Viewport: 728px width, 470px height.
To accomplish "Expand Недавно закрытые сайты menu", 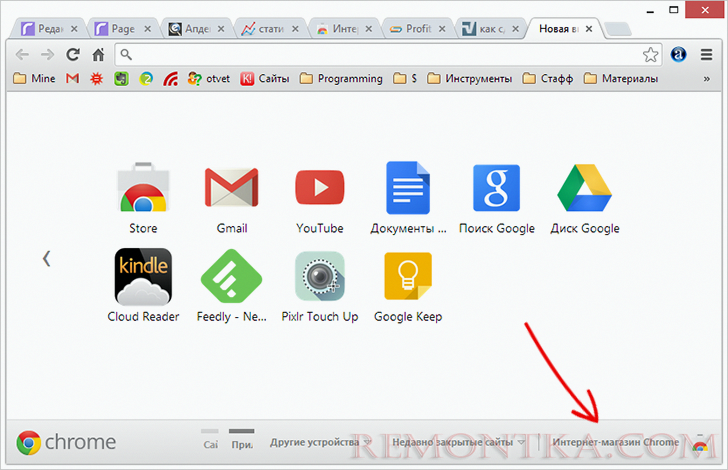I will 459,442.
